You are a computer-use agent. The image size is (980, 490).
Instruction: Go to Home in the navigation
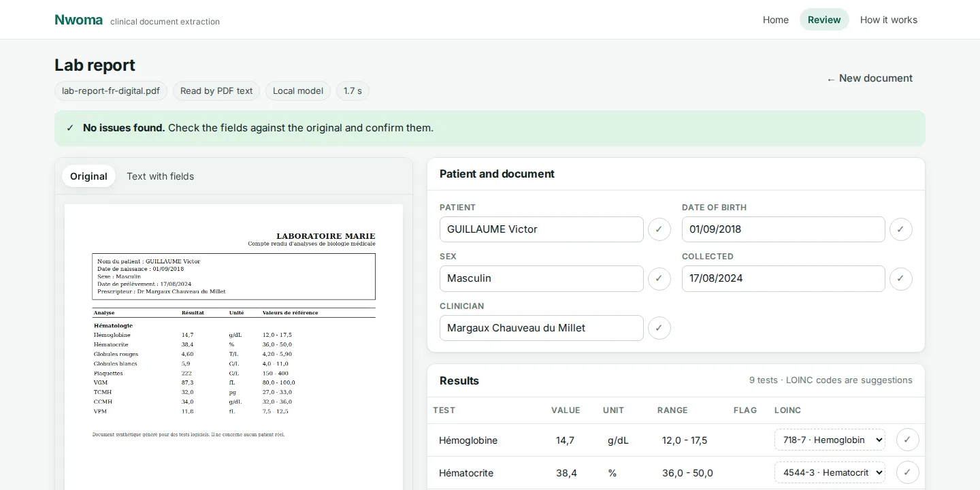click(x=776, y=20)
